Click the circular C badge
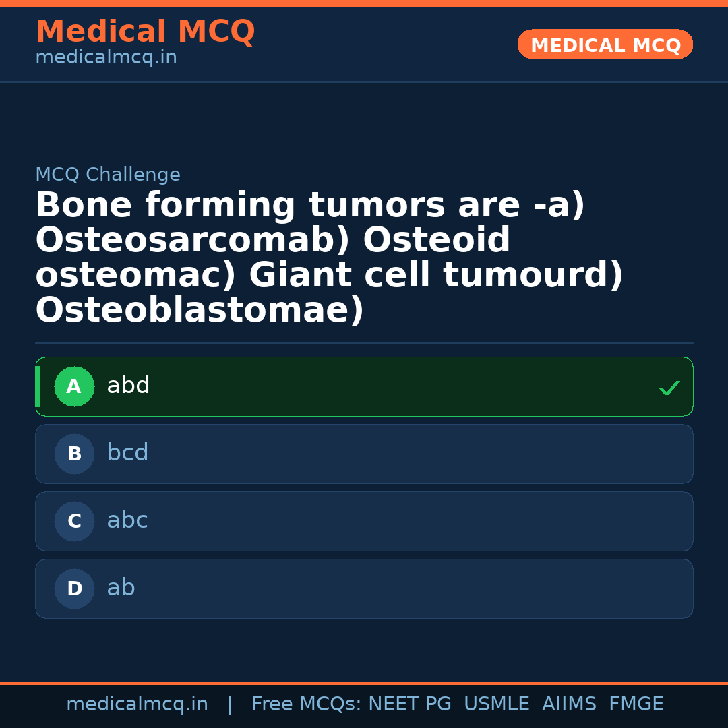Image resolution: width=728 pixels, height=728 pixels. [74, 521]
